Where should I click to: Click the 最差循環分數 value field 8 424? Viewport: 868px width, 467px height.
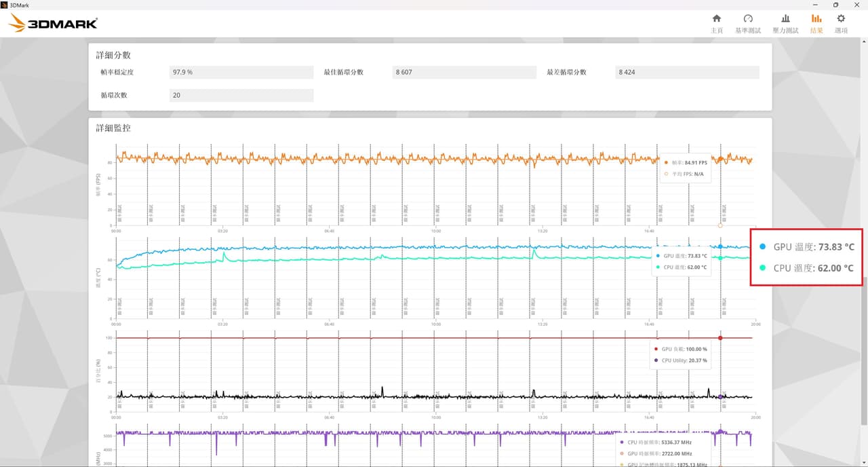pyautogui.click(x=687, y=72)
